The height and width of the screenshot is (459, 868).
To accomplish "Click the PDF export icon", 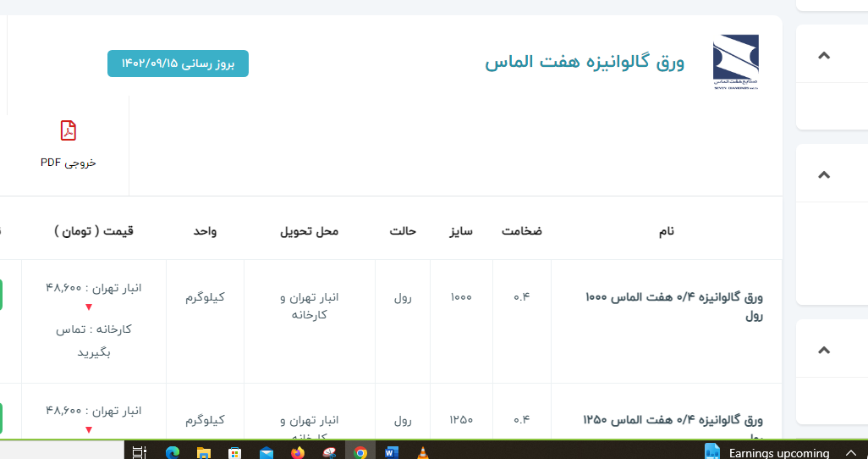I will [69, 130].
